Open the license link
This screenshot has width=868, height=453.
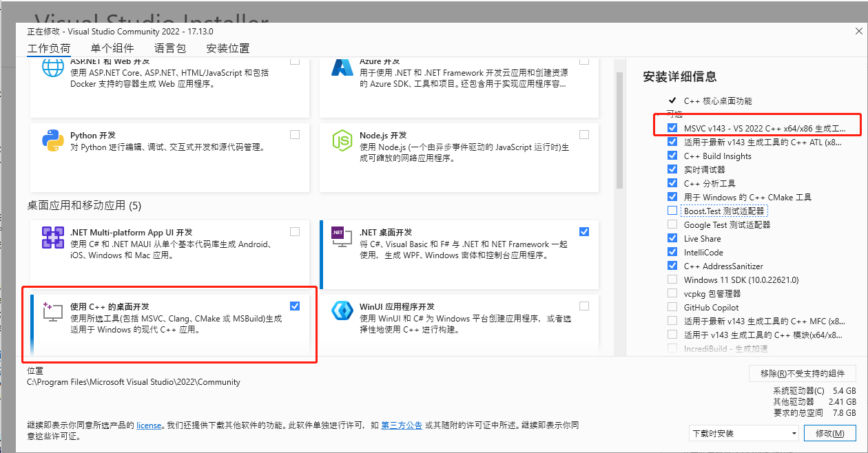(x=149, y=425)
